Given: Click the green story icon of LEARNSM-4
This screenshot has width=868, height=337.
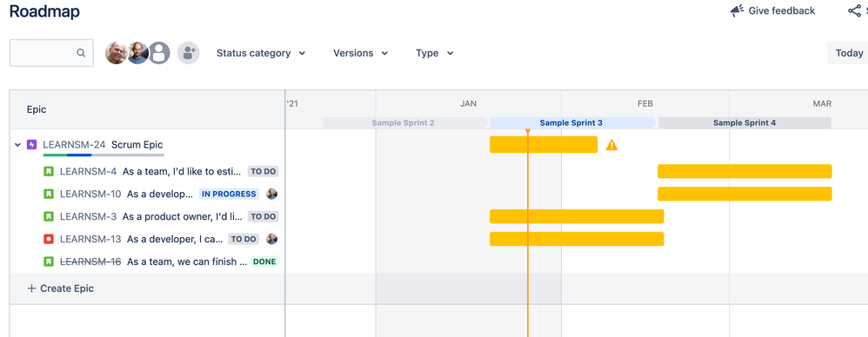Looking at the screenshot, I should [x=49, y=172].
